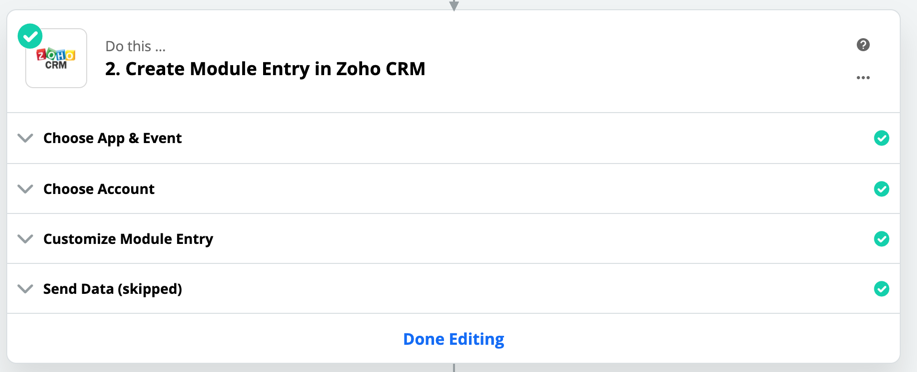Expand Send Data (skipped) chevron
This screenshot has width=917, height=372.
click(x=25, y=289)
